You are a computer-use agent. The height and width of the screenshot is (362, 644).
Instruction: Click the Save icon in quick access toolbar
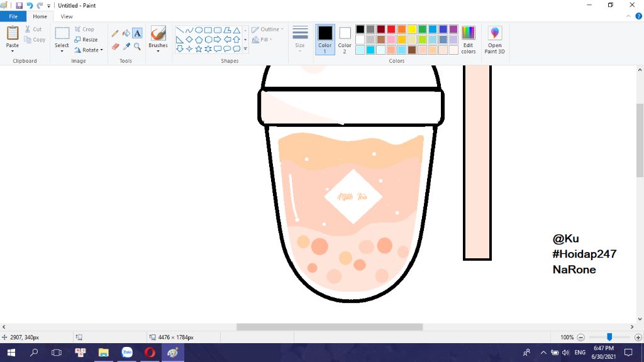19,5
